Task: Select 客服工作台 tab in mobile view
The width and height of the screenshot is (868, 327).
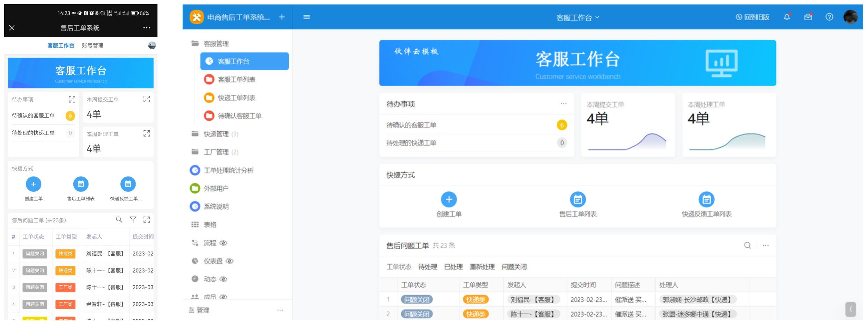Action: coord(61,45)
